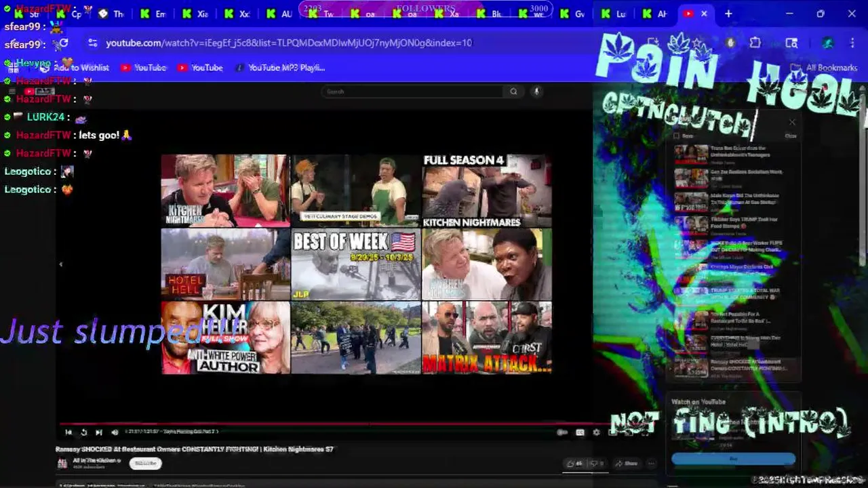The width and height of the screenshot is (868, 488).
Task: Close the playlist panel with X
Action: coord(792,123)
